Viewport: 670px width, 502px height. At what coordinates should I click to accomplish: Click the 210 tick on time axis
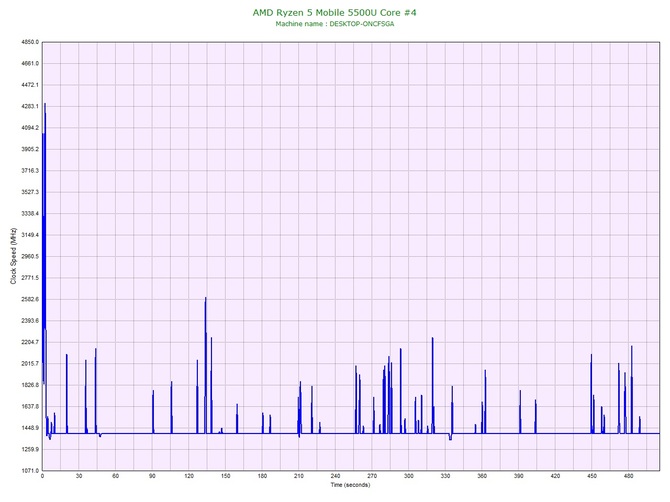299,476
